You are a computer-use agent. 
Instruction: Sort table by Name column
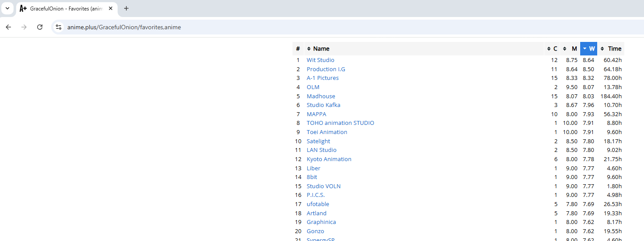(424, 48)
